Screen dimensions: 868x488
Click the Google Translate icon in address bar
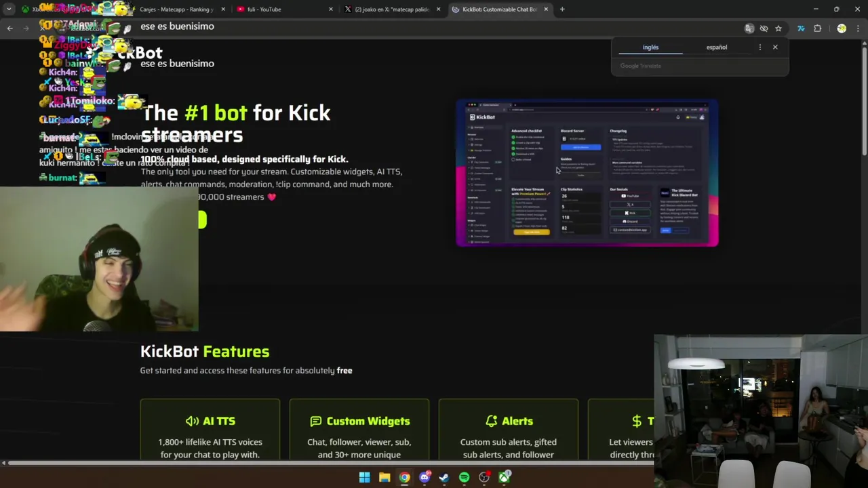[749, 28]
